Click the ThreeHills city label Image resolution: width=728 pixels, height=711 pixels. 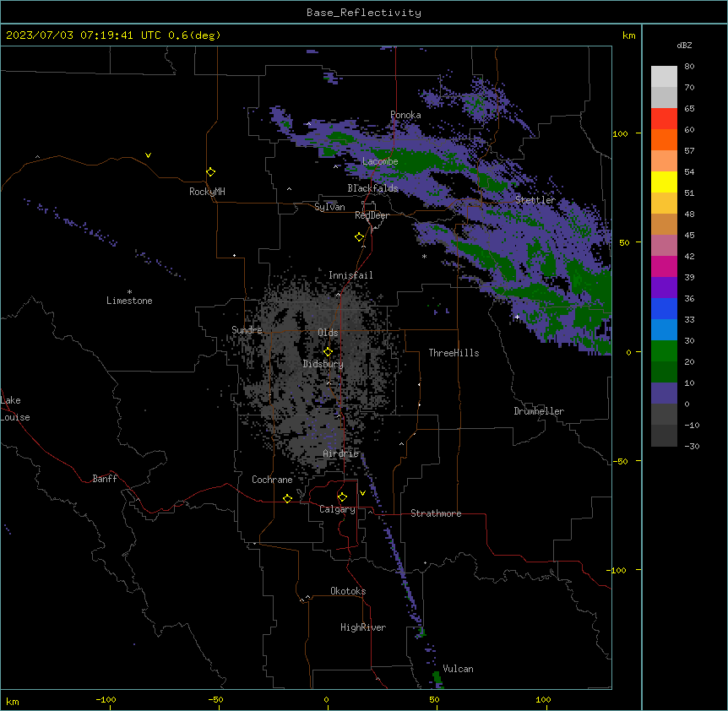coord(454,353)
